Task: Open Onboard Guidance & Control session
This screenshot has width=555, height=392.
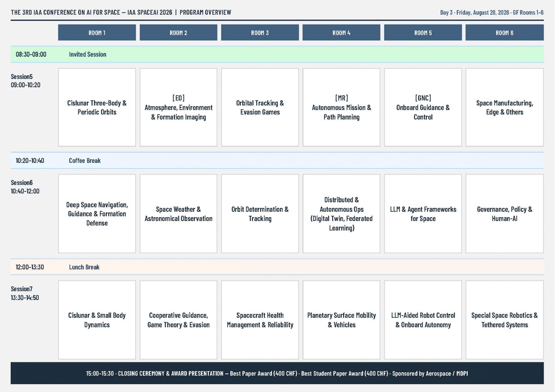Action: pyautogui.click(x=423, y=107)
